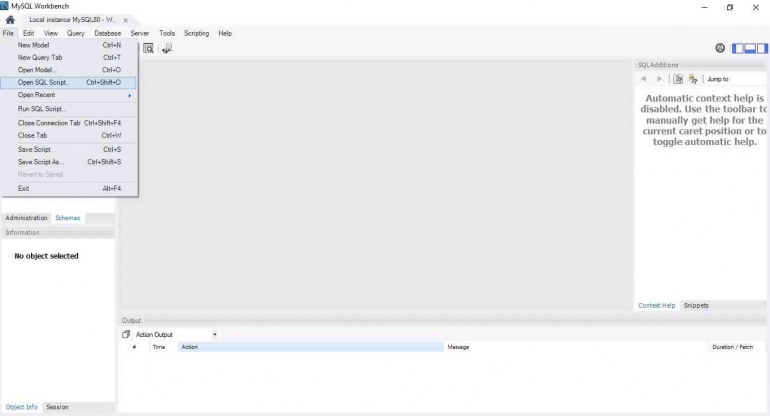Toggle the left sidebar panel visibility
The image size is (770, 416).
(738, 48)
